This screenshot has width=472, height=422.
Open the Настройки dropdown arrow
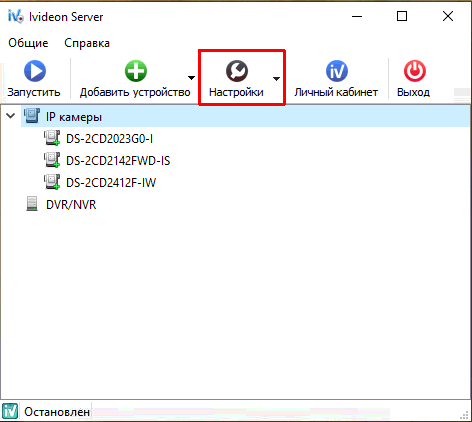pyautogui.click(x=276, y=79)
